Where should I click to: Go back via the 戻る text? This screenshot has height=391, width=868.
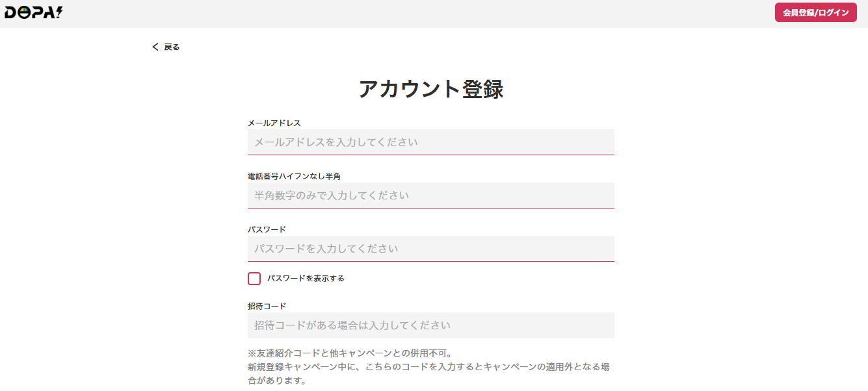(172, 47)
